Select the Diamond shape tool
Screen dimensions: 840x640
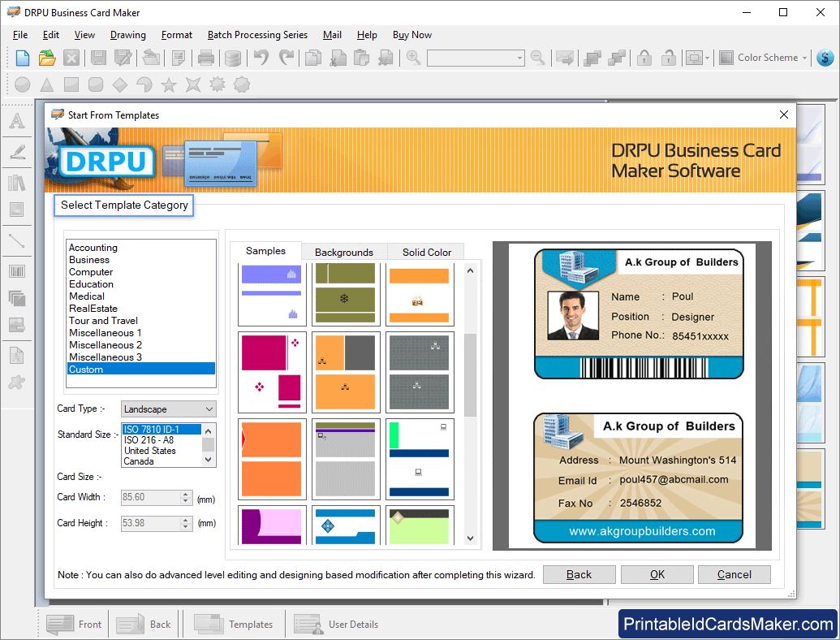[120, 84]
